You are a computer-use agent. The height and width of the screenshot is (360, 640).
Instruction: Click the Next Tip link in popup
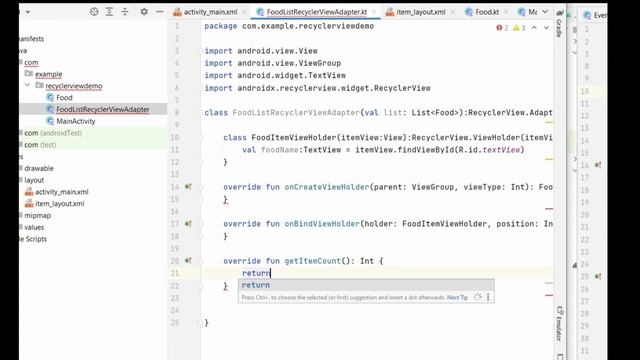click(x=457, y=298)
